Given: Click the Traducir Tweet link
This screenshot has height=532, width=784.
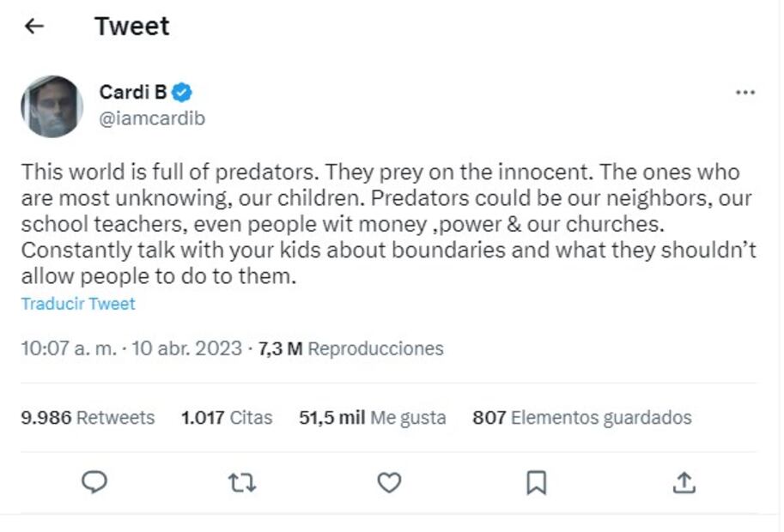Looking at the screenshot, I should click(x=77, y=303).
